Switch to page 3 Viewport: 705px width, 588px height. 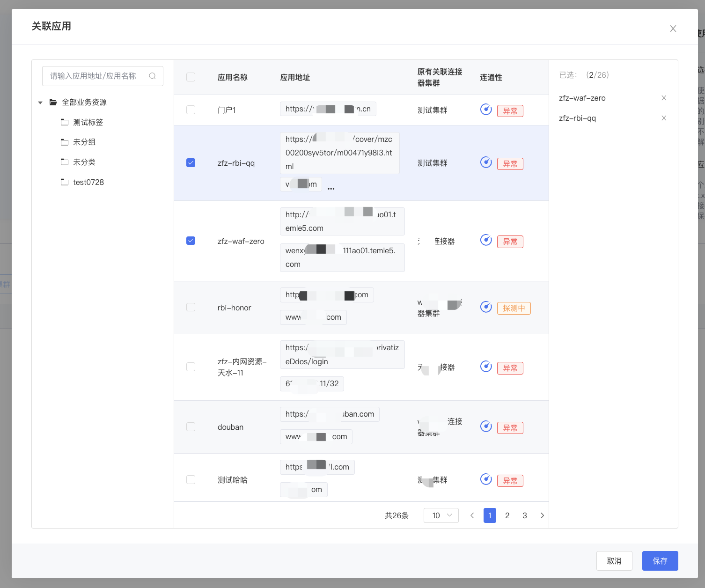click(x=525, y=515)
